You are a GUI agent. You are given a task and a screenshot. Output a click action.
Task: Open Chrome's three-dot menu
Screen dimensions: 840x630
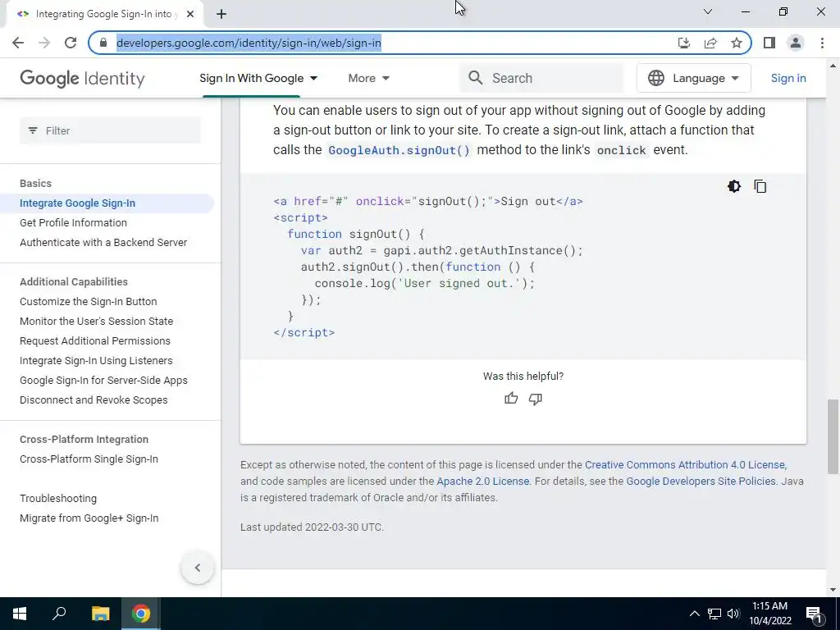click(822, 43)
